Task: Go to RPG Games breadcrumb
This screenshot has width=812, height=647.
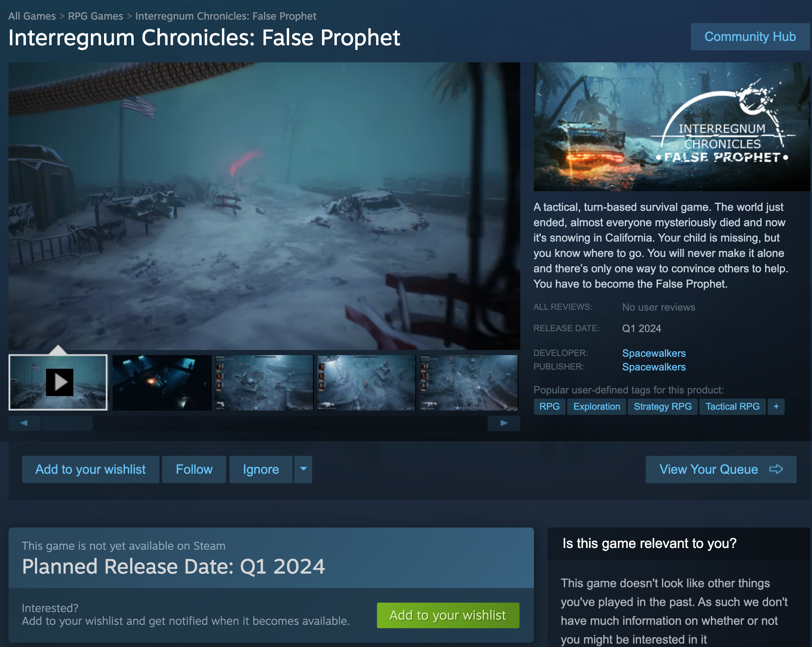Action: 96,16
